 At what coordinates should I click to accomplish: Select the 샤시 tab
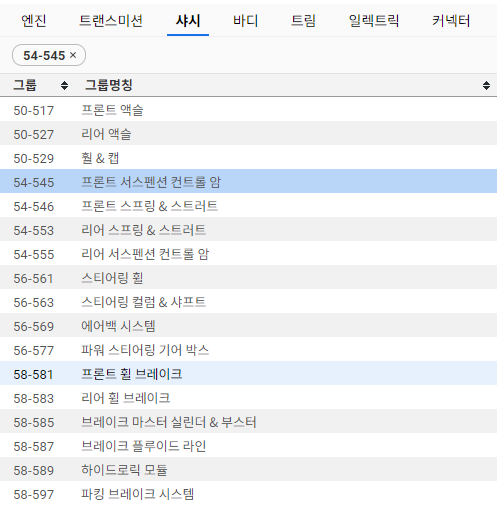(188, 21)
